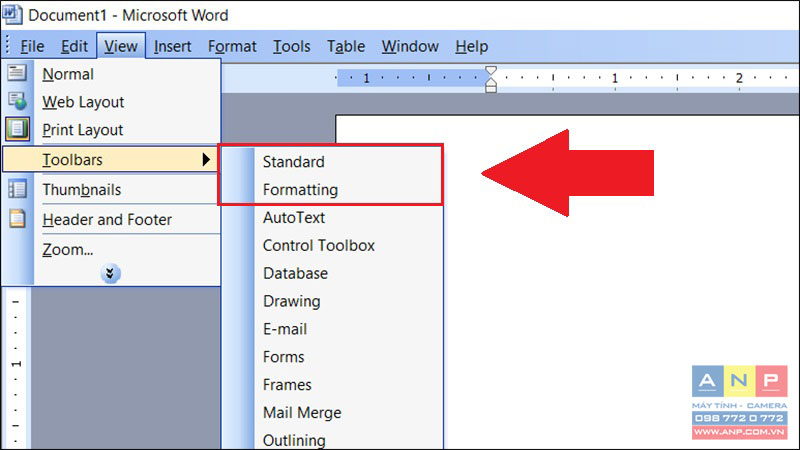
Task: Expand the full View menu with chevron
Action: pos(110,273)
